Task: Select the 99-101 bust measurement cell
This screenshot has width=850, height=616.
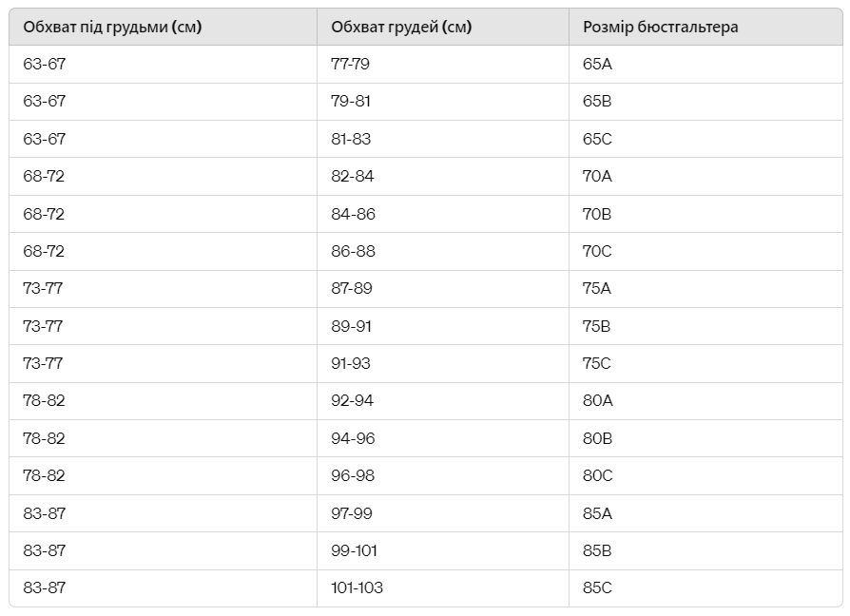Action: 355,550
